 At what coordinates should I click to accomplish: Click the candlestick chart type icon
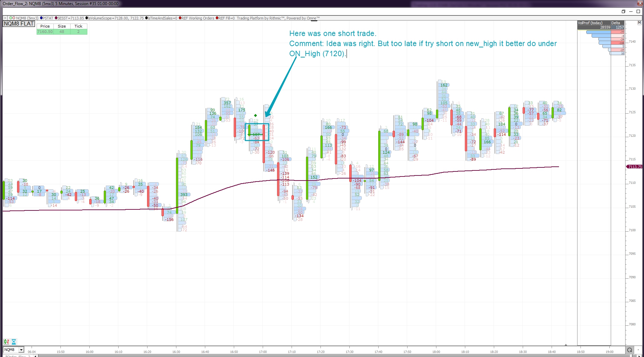click(x=6, y=342)
